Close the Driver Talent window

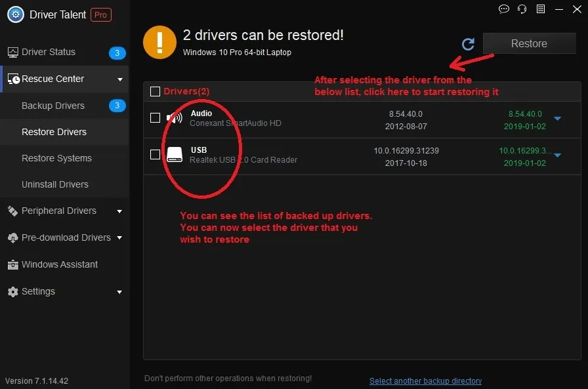click(577, 9)
